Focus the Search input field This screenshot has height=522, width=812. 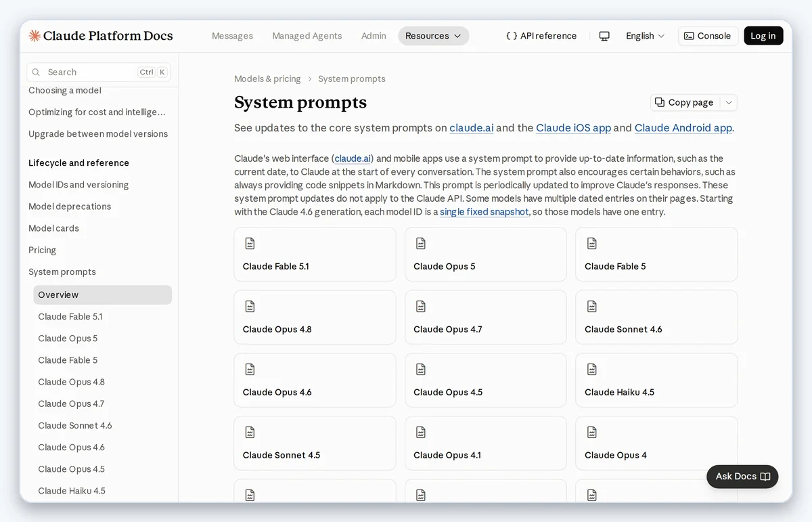click(x=99, y=72)
